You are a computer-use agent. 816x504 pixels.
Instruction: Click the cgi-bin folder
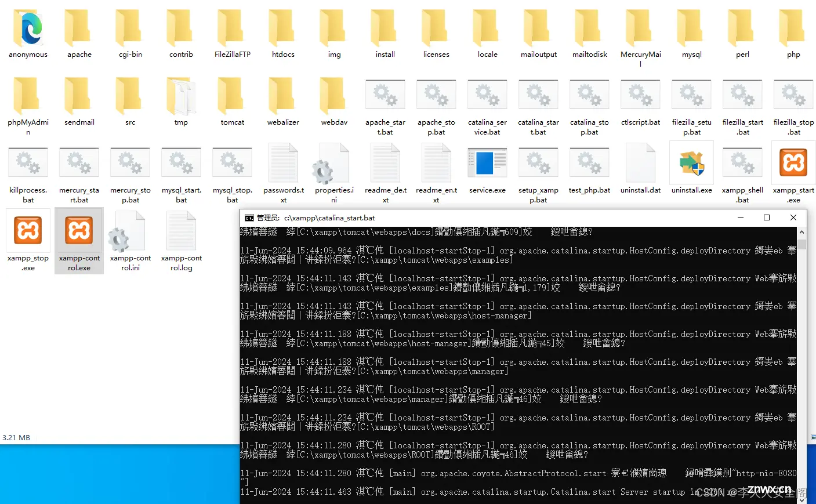(130, 34)
